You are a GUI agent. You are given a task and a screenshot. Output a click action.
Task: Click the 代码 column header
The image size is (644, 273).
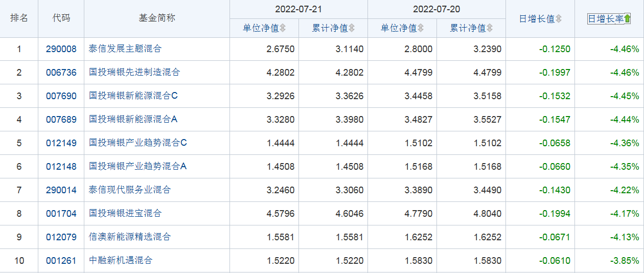(x=61, y=18)
